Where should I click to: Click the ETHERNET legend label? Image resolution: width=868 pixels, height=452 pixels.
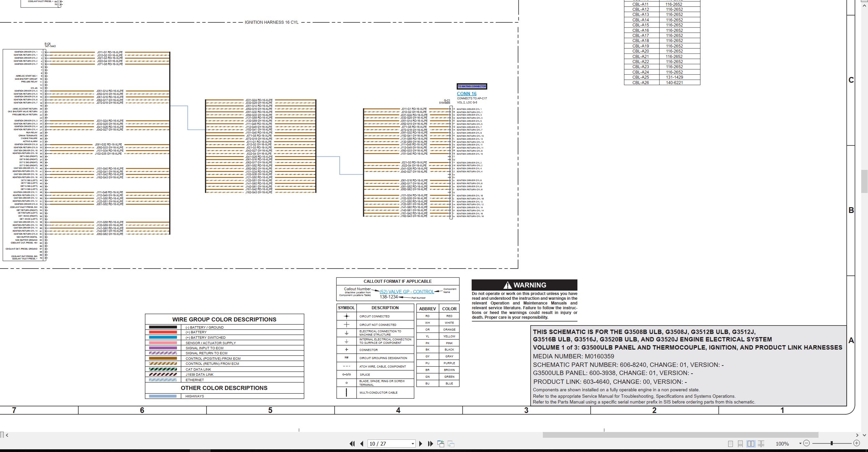pos(195,380)
